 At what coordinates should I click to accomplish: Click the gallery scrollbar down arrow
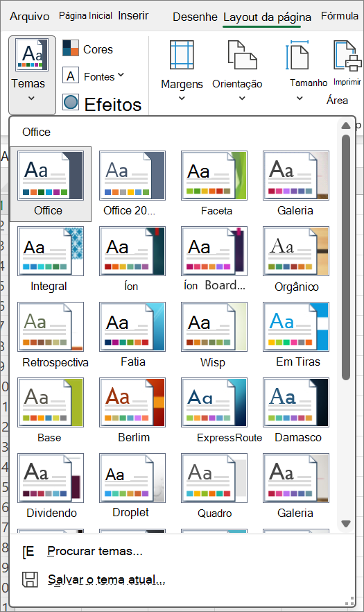click(x=346, y=523)
